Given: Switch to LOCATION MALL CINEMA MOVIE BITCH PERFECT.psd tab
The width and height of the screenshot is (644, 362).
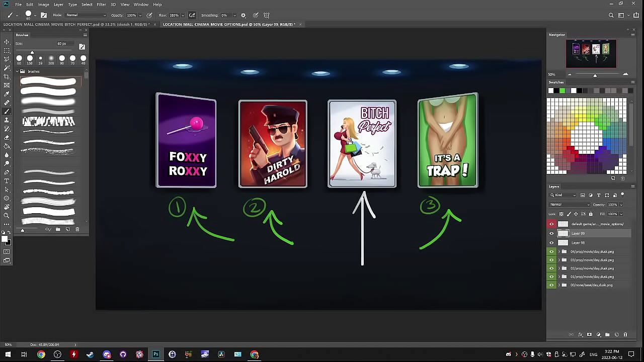Looking at the screenshot, I should click(75, 24).
